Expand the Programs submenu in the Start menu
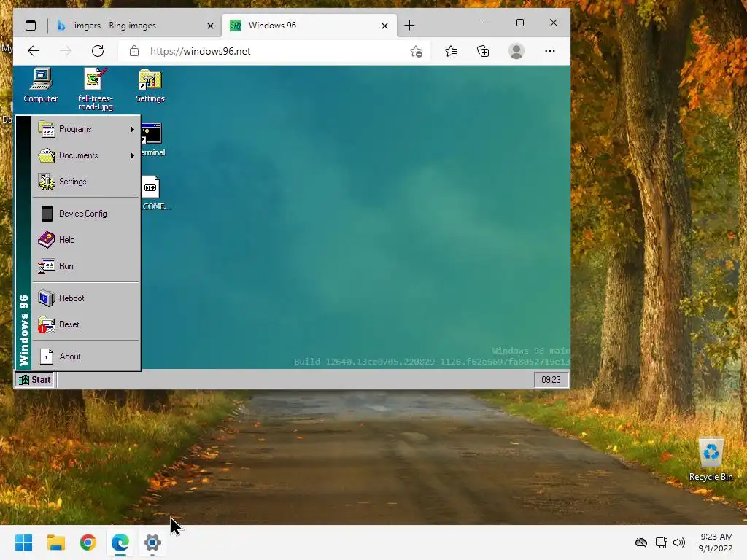The height and width of the screenshot is (560, 747). pyautogui.click(x=86, y=129)
